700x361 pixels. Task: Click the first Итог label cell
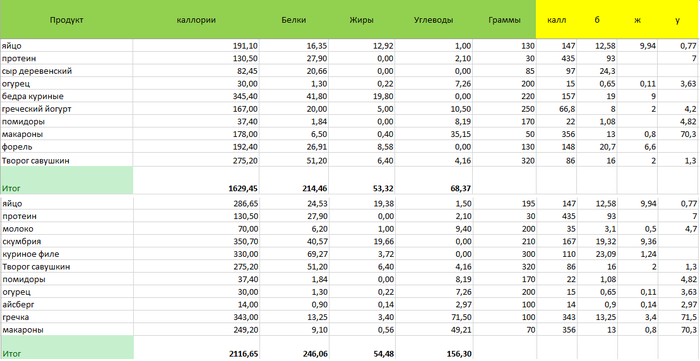[x=67, y=181]
